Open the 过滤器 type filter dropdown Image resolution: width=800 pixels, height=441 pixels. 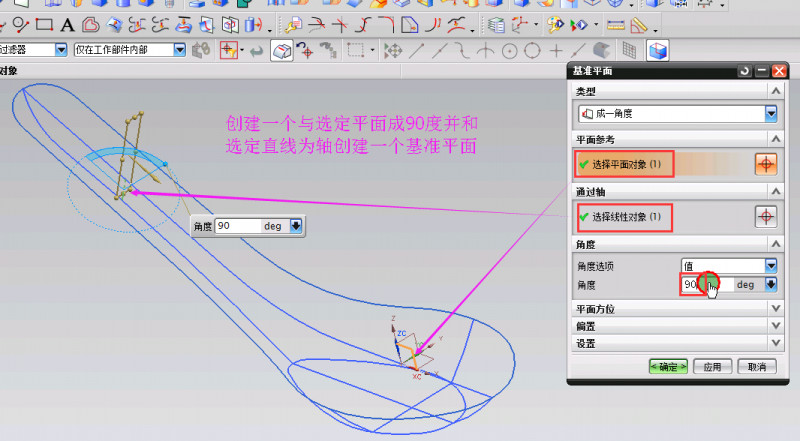61,50
